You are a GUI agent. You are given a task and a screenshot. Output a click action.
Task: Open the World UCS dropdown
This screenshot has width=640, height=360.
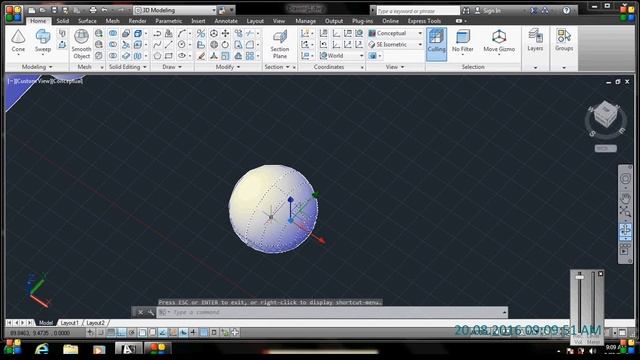(x=341, y=56)
